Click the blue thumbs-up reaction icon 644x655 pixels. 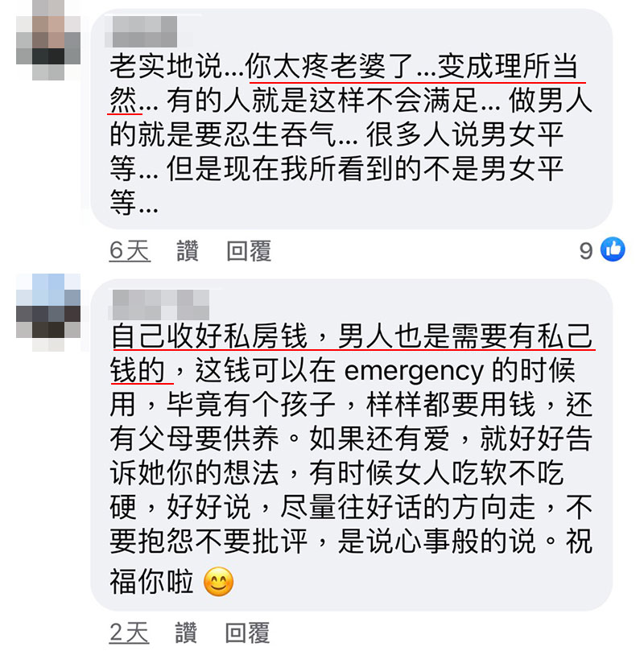pyautogui.click(x=613, y=249)
